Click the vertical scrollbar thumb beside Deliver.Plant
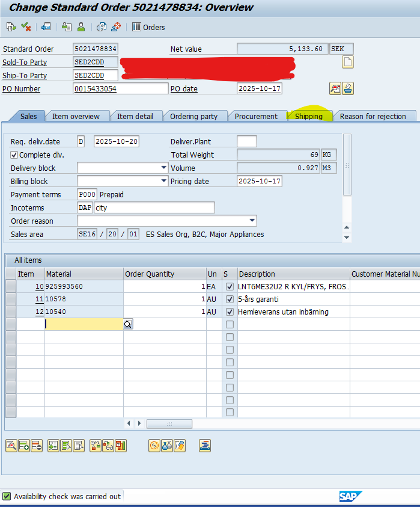Image resolution: width=420 pixels, height=507 pixels. coord(347,165)
